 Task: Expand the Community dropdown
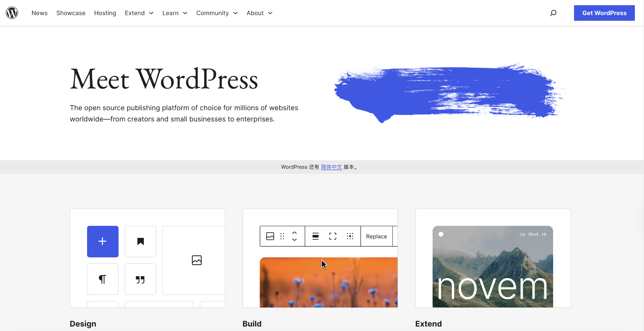coord(217,13)
